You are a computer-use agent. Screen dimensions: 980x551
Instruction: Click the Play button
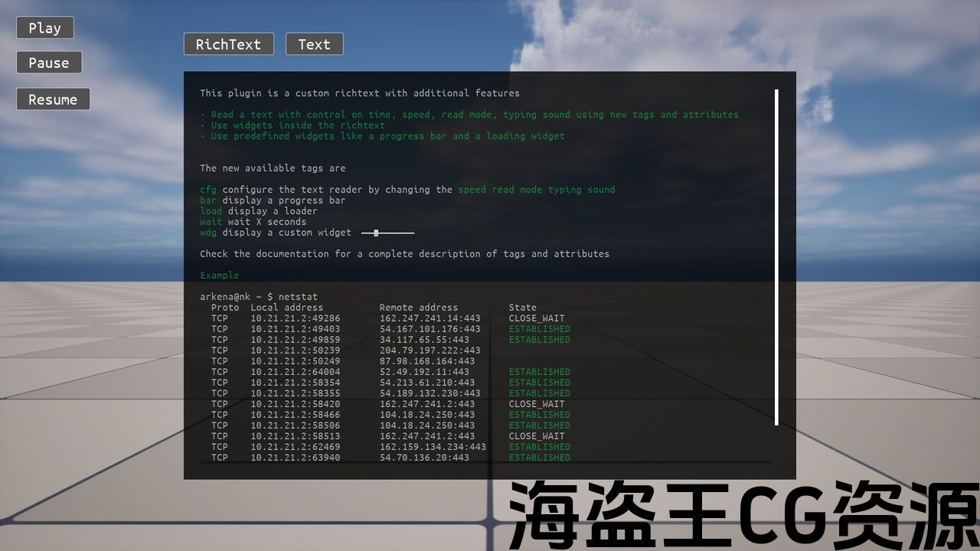[45, 28]
